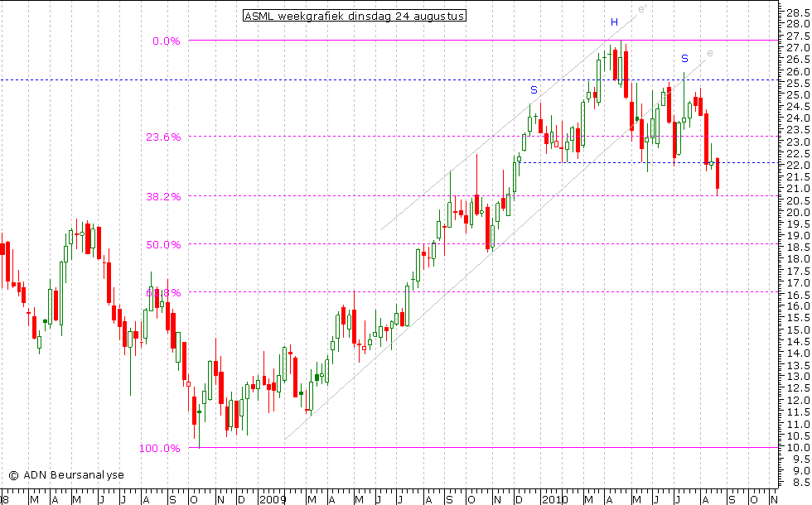The height and width of the screenshot is (505, 812).
Task: Click price axis value '23.5'
Action: coord(798,130)
